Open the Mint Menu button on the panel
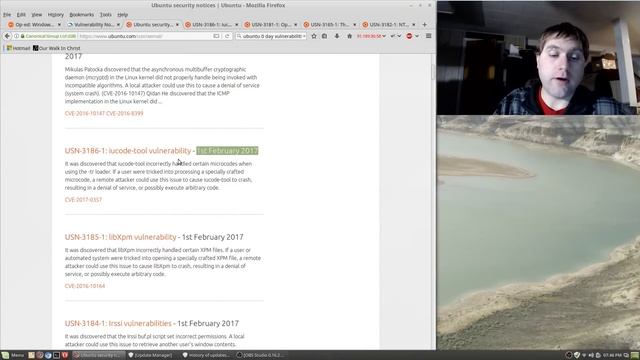 [x=13, y=355]
